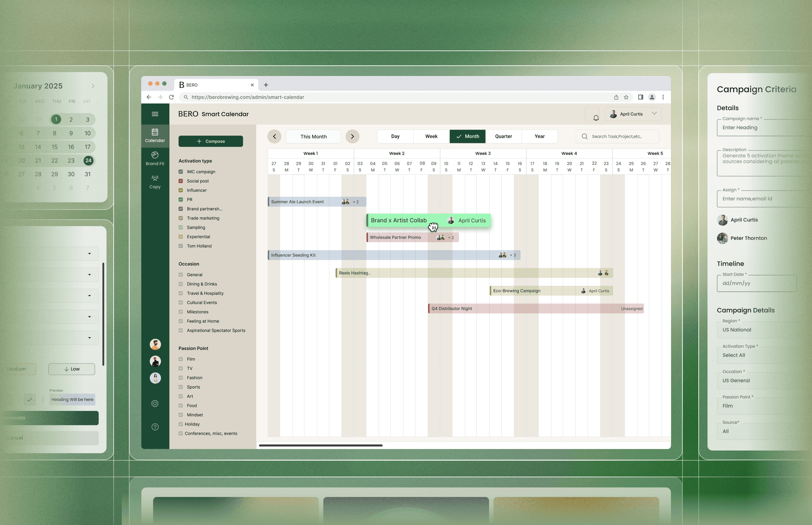812x525 pixels.
Task: Toggle the Dining & Drinks checkbox
Action: [x=181, y=284]
